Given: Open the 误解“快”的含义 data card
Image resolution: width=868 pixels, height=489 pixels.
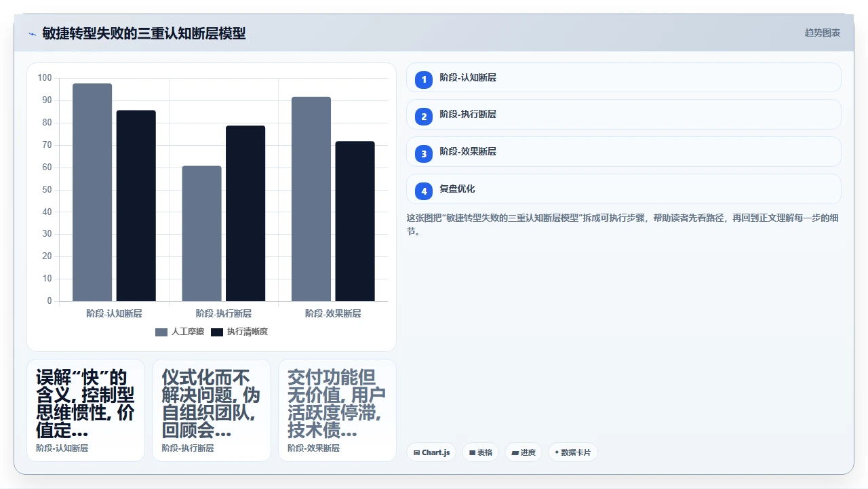Looking at the screenshot, I should tap(85, 410).
